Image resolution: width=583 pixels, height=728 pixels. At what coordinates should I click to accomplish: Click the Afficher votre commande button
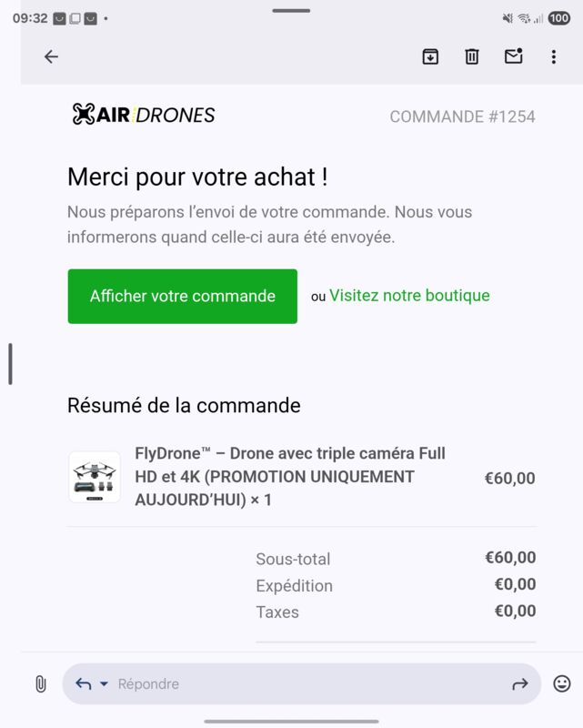pos(183,297)
